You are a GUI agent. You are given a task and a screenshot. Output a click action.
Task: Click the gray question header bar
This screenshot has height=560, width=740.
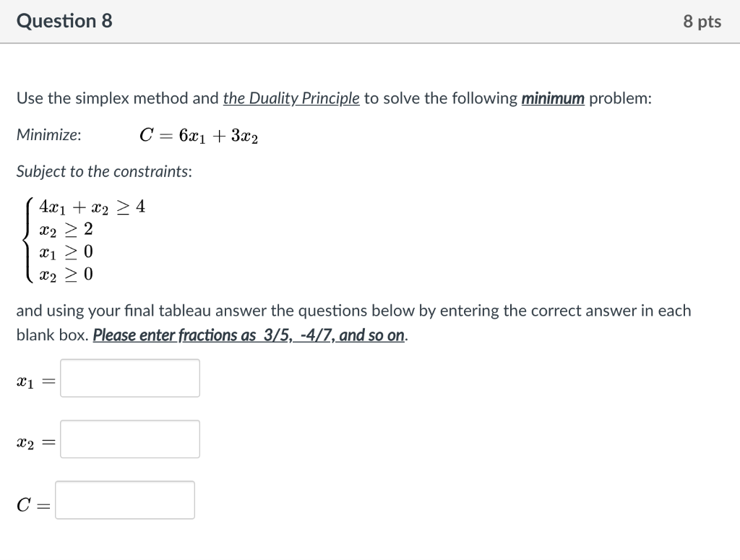[x=370, y=21]
